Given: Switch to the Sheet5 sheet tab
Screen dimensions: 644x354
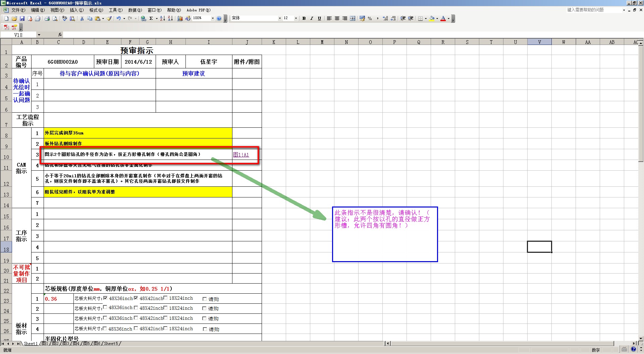Looking at the screenshot, I should pyautogui.click(x=111, y=344).
